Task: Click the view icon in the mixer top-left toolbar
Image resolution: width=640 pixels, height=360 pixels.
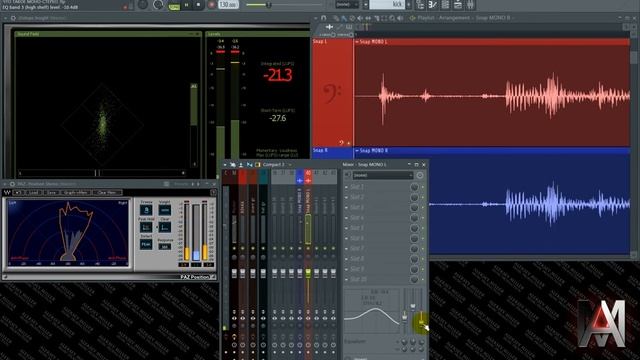Action: click(x=233, y=164)
